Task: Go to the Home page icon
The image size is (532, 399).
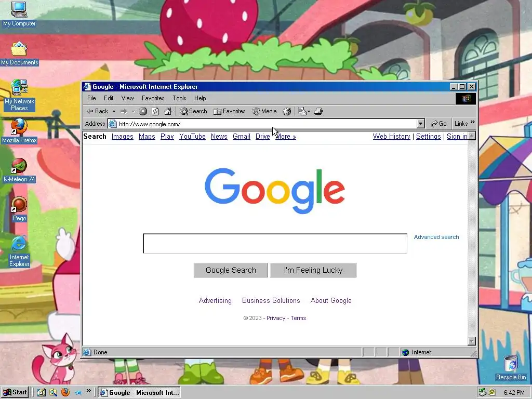Action: click(168, 111)
